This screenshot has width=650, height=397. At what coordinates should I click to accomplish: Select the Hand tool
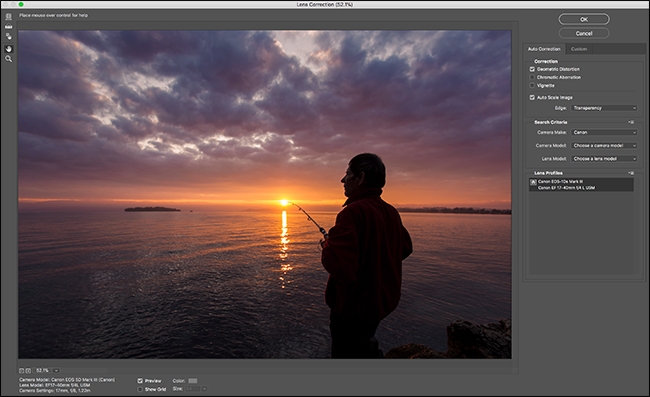pyautogui.click(x=8, y=48)
